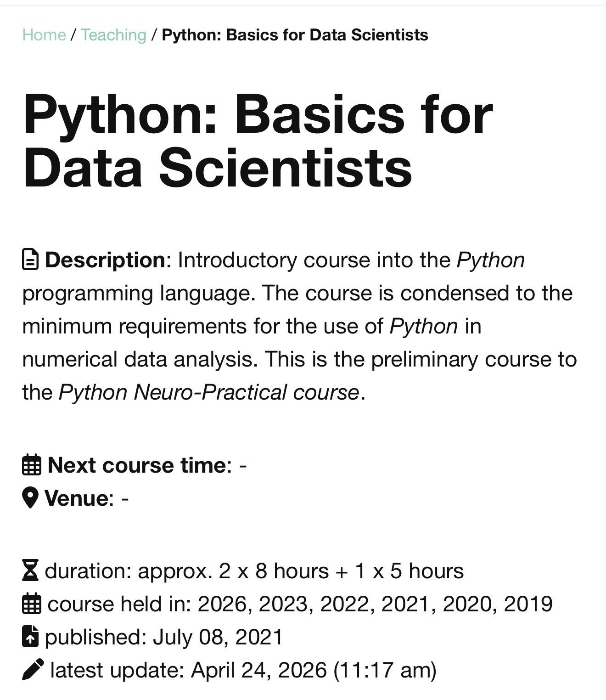Click the italic Python Neuro-Practical course text

click(x=209, y=392)
